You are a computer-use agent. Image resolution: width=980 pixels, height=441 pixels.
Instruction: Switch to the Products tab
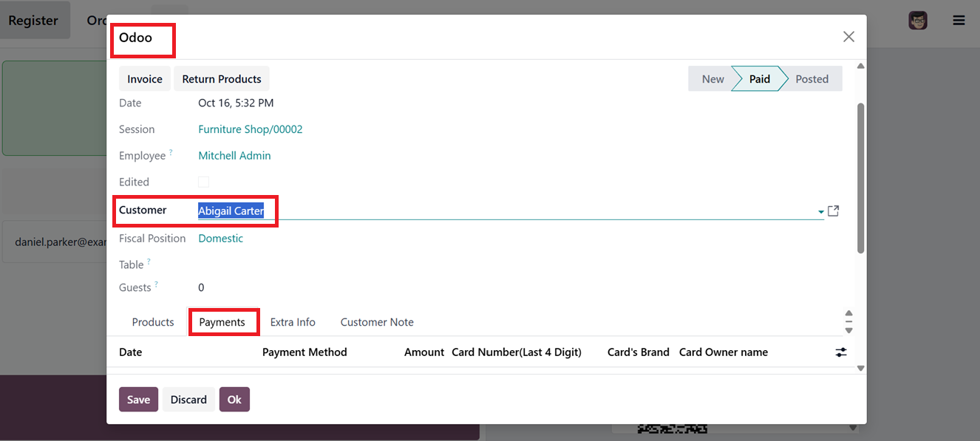click(x=153, y=322)
